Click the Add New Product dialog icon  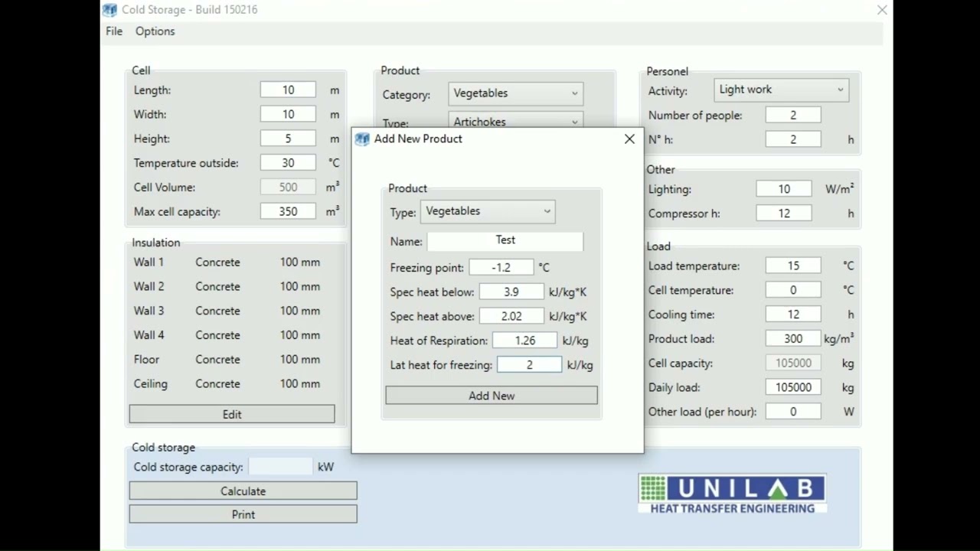click(362, 139)
